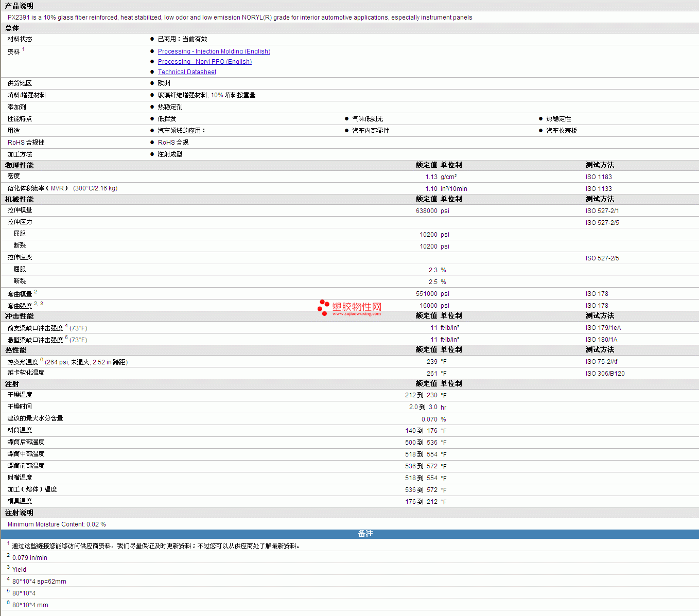Click the MVR link in melt flow row
This screenshot has height=616, width=699.
(x=57, y=188)
